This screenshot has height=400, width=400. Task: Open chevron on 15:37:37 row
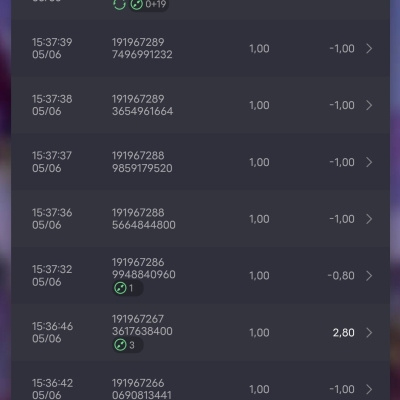(x=369, y=162)
